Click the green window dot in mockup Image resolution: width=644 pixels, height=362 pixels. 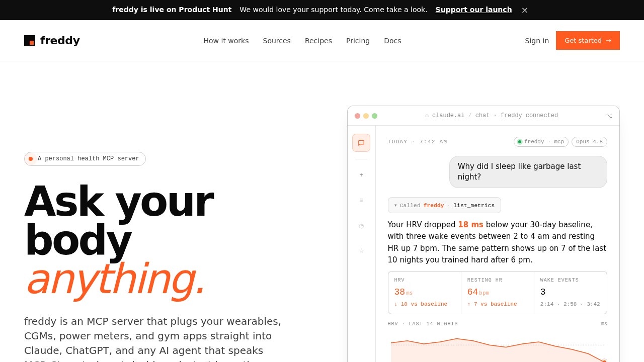tap(374, 116)
